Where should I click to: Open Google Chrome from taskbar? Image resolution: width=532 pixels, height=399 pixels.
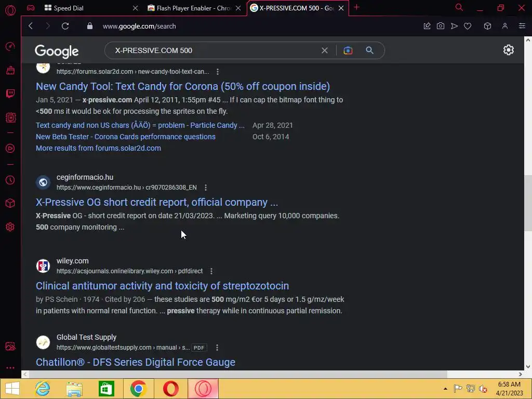click(138, 389)
